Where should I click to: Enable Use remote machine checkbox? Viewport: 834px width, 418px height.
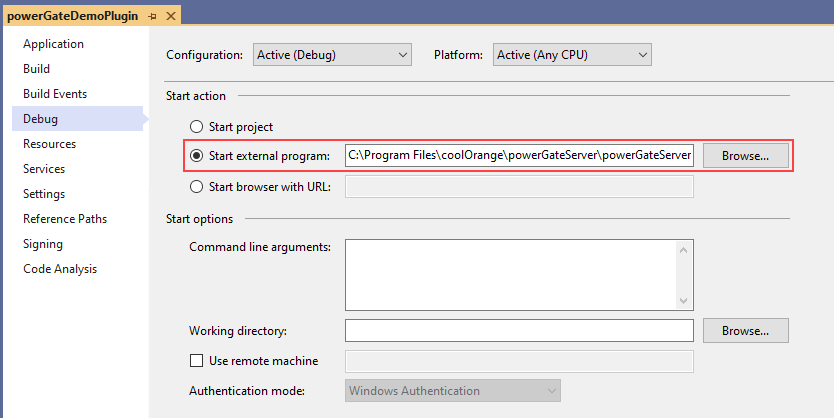[x=197, y=360]
